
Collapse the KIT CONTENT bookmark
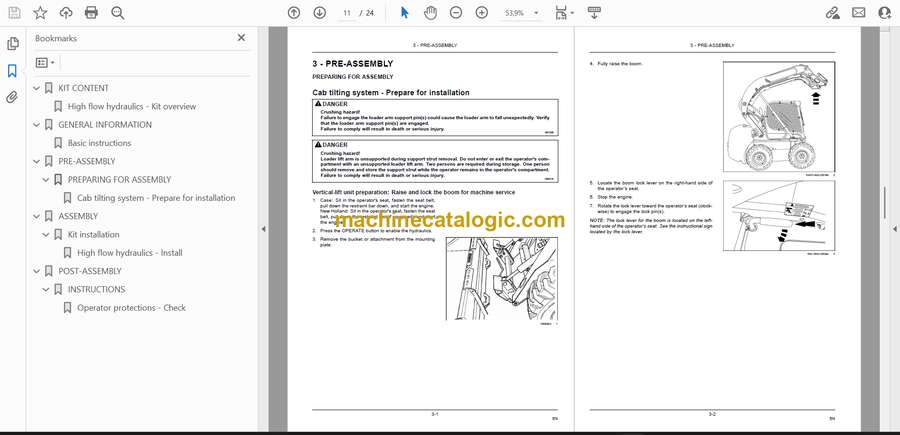coord(37,88)
